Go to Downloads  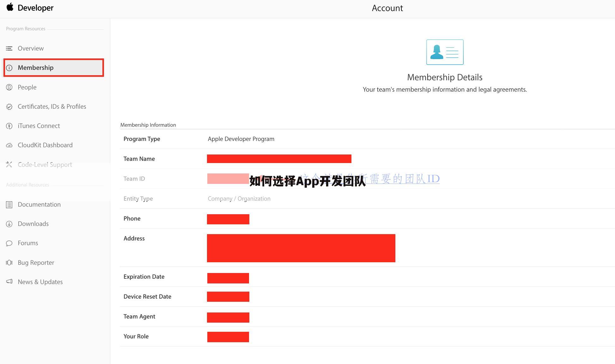[33, 224]
